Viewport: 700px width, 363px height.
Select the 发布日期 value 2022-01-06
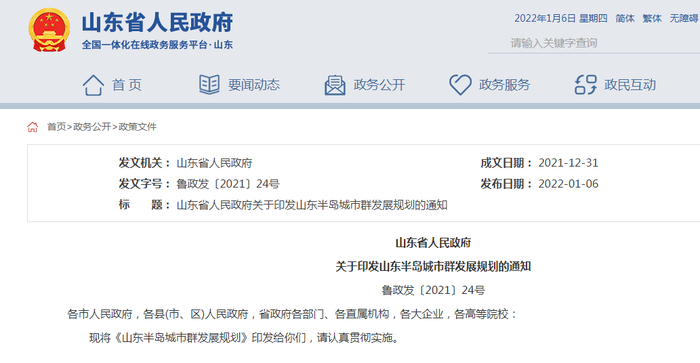568,184
